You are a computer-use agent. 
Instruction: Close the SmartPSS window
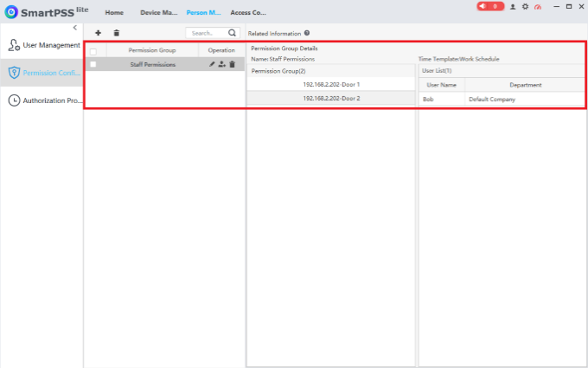pyautogui.click(x=581, y=6)
